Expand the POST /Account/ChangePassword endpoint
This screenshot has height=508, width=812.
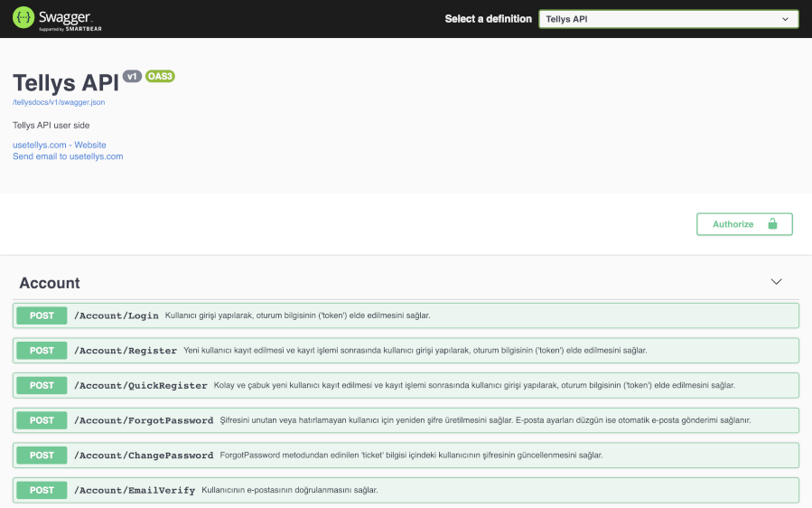coord(144,456)
